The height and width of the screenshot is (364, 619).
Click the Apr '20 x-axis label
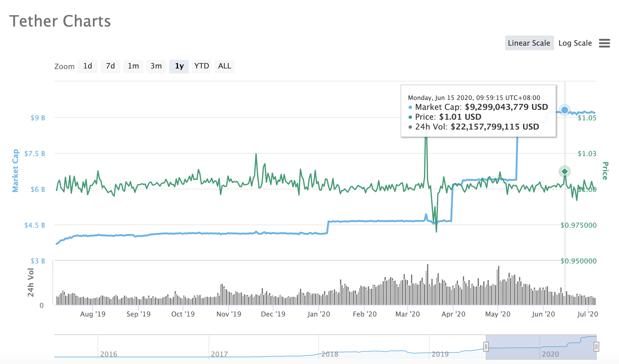(x=453, y=314)
